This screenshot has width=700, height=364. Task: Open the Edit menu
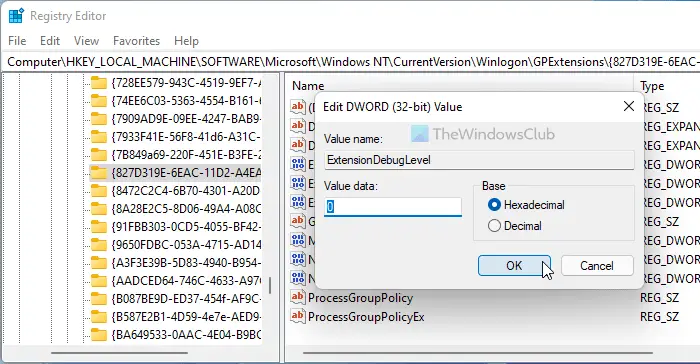coord(50,41)
